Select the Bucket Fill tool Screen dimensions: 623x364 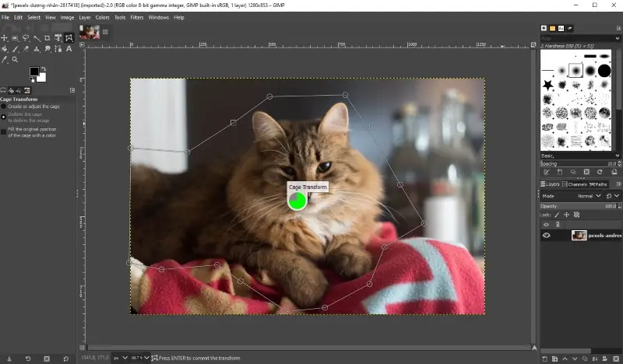pyautogui.click(x=5, y=48)
